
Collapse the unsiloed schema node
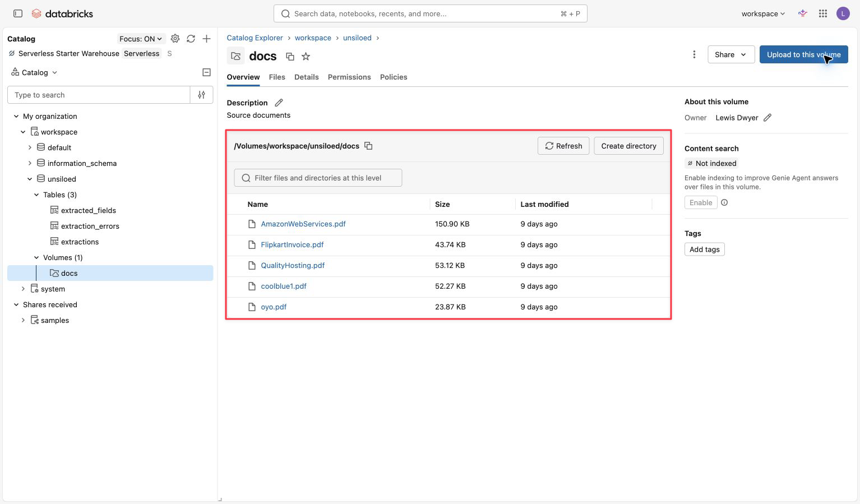click(x=30, y=179)
